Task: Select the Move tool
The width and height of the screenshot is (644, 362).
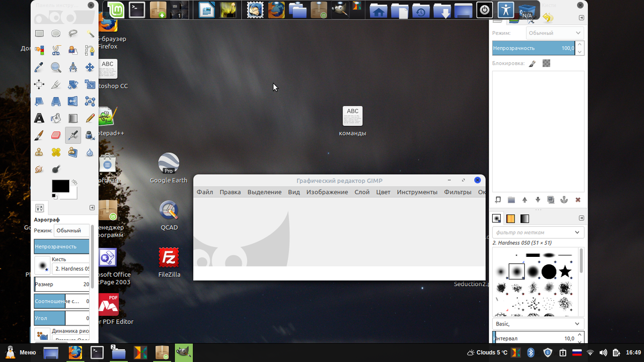Action: 90,68
